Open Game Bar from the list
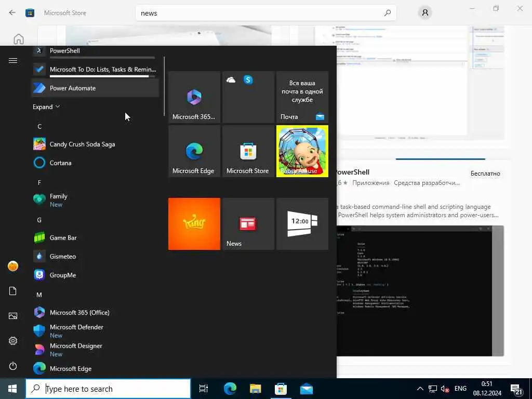This screenshot has width=532, height=399. pos(95,238)
